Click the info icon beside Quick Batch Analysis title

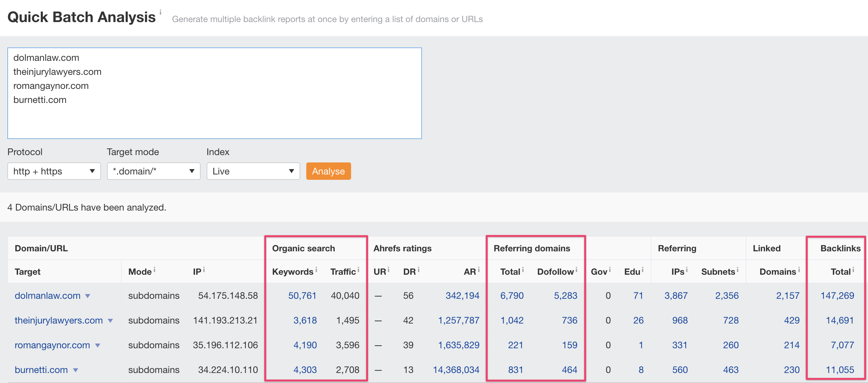[160, 12]
